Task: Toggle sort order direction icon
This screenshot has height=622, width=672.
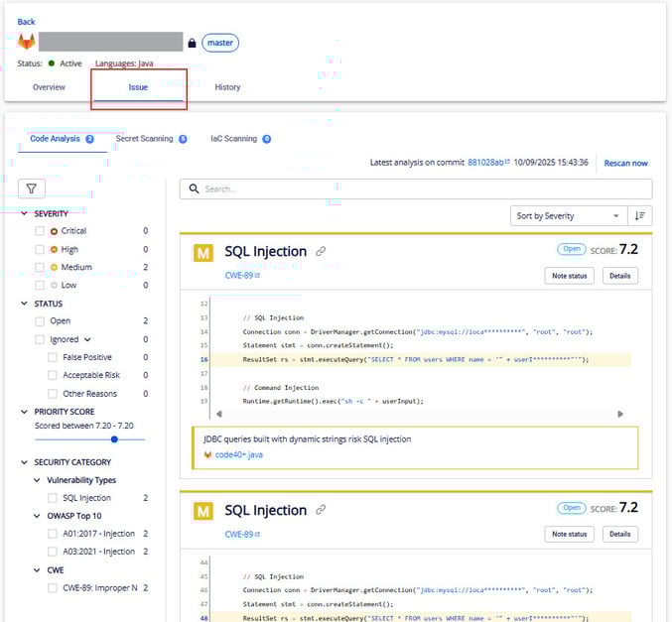Action: [x=640, y=215]
